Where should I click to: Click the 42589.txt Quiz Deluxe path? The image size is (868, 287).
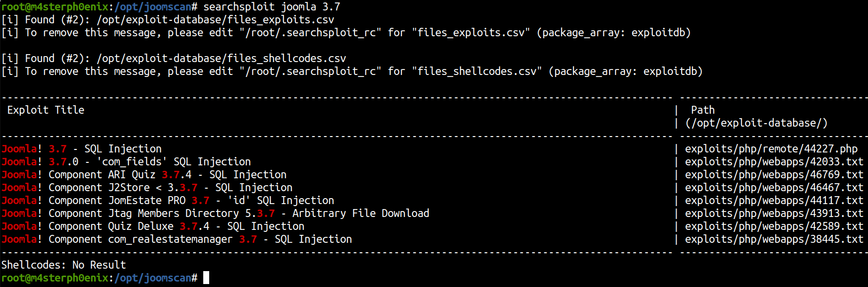tap(774, 226)
